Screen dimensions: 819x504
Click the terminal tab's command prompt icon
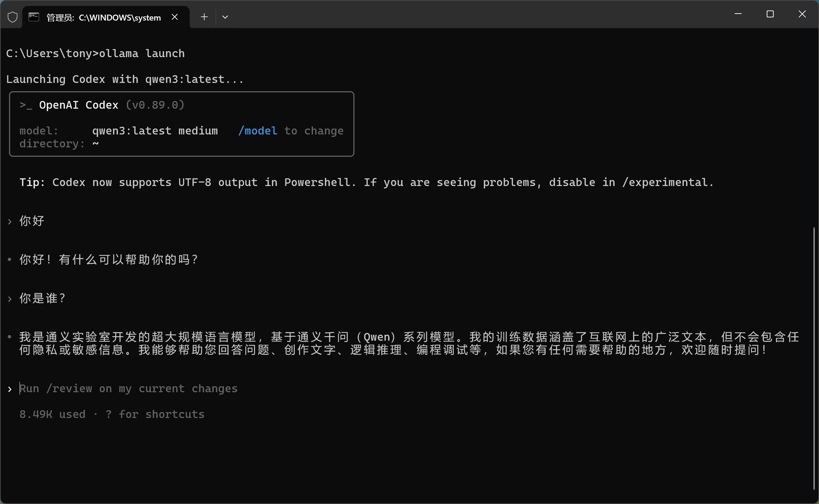coord(34,17)
